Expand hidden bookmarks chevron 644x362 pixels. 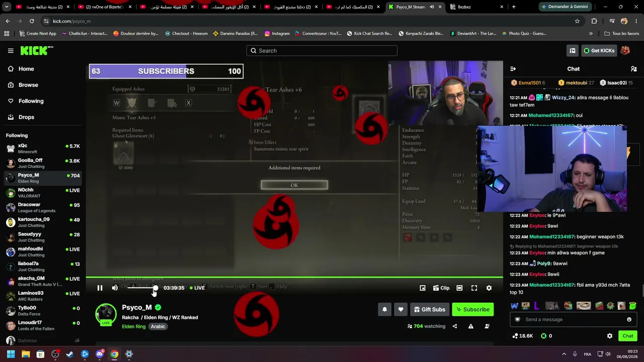591,34
